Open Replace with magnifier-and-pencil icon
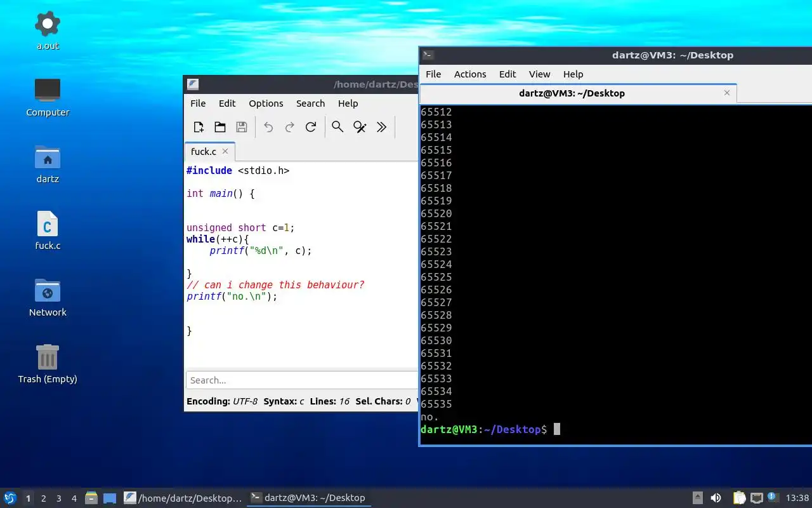This screenshot has height=508, width=812. [360, 127]
